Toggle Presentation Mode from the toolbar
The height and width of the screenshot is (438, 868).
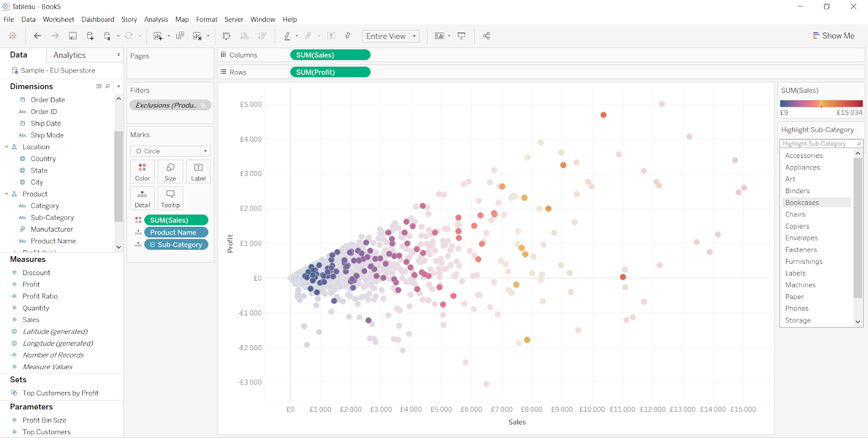pyautogui.click(x=461, y=36)
